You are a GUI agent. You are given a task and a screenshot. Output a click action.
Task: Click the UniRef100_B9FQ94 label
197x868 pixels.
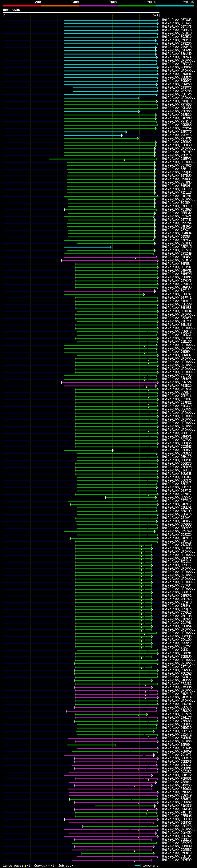pyautogui.click(x=177, y=745)
